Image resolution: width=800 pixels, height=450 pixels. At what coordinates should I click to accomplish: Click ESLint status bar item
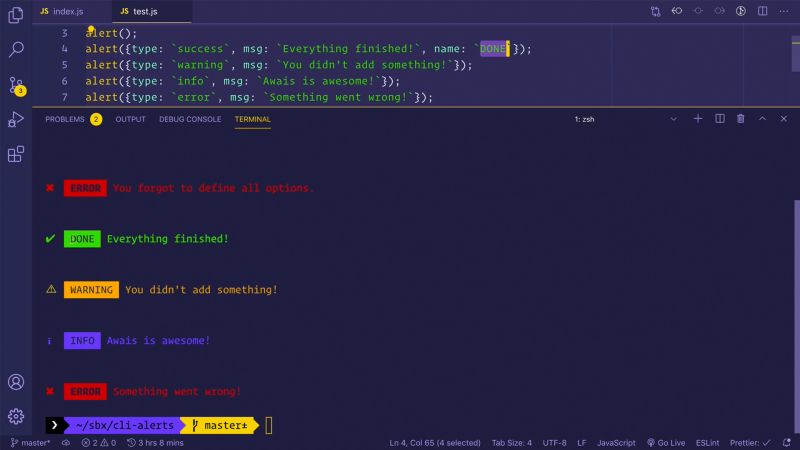tap(707, 442)
